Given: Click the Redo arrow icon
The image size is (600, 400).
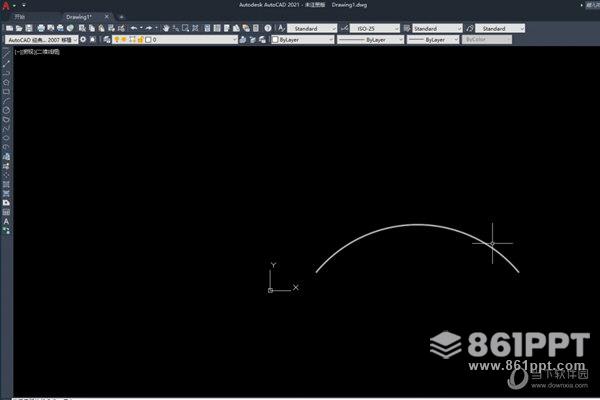Looking at the screenshot, I should click(149, 28).
